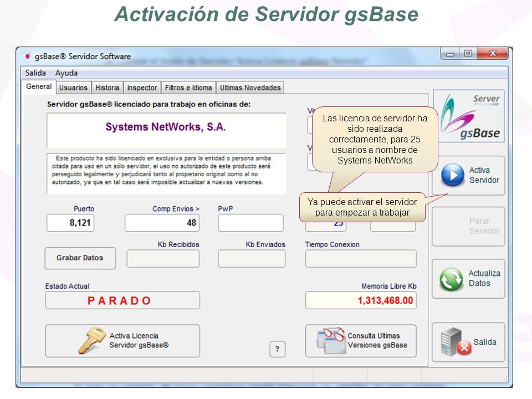Click the Grabar Datos button
This screenshot has height=399, width=532.
click(80, 258)
